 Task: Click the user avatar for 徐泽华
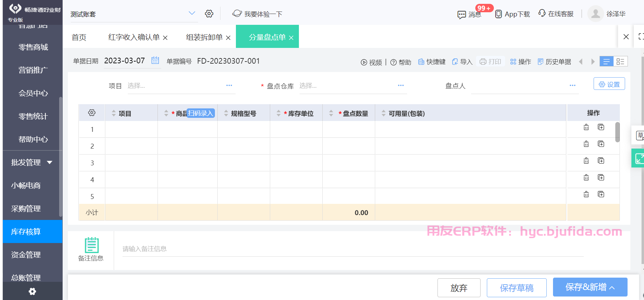pos(595,14)
